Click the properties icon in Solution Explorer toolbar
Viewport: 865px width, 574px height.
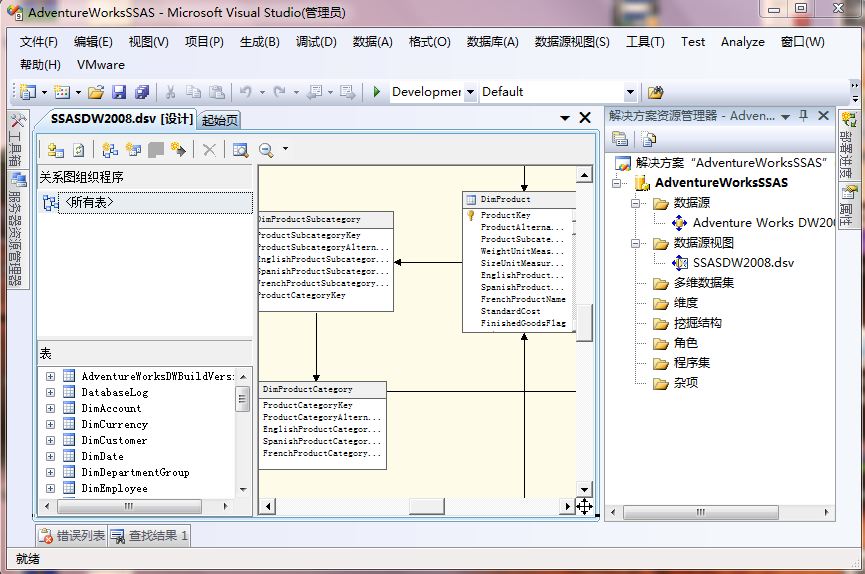pos(620,139)
